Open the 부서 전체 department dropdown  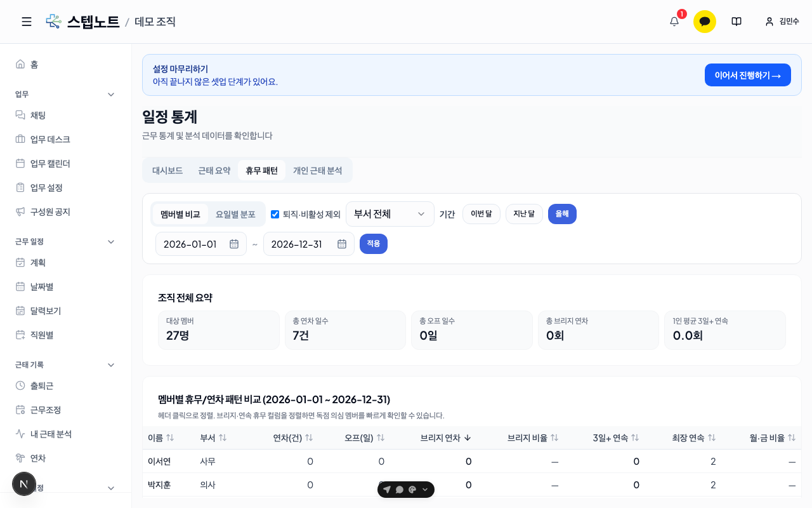tap(390, 214)
